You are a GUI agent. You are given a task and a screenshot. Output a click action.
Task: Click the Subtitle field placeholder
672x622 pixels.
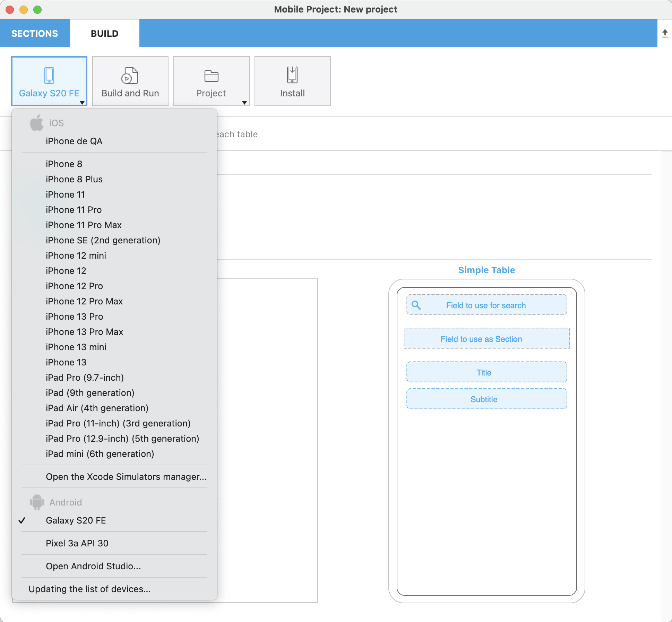[x=486, y=399]
